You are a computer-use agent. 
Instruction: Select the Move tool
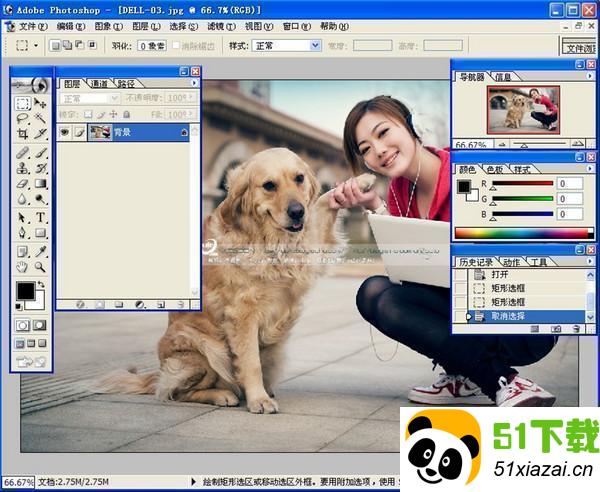tap(41, 103)
